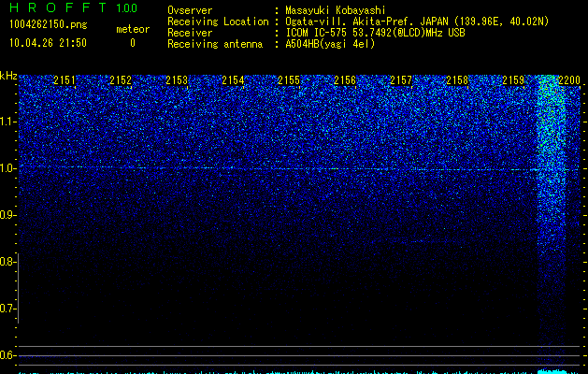Image resolution: width=588 pixels, height=374 pixels.
Task: Click the 2156 time marker
Action: [x=345, y=80]
